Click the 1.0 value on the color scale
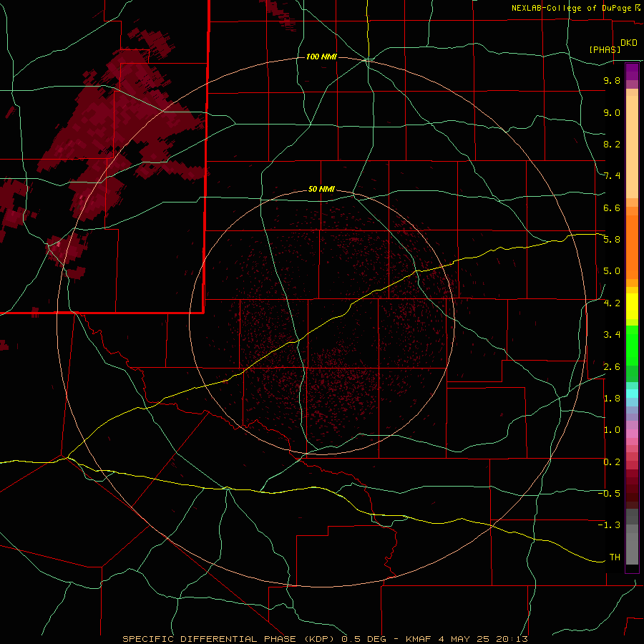Image resolution: width=644 pixels, height=644 pixels. 612,430
